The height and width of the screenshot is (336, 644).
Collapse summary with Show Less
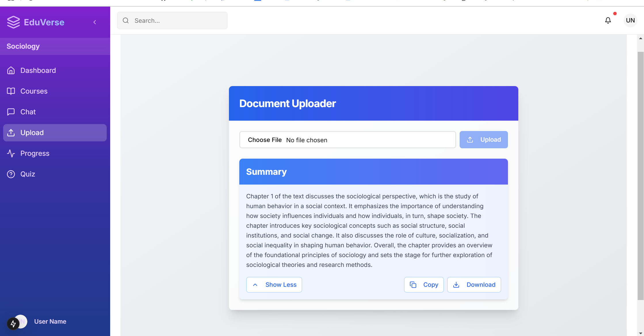[x=274, y=285]
